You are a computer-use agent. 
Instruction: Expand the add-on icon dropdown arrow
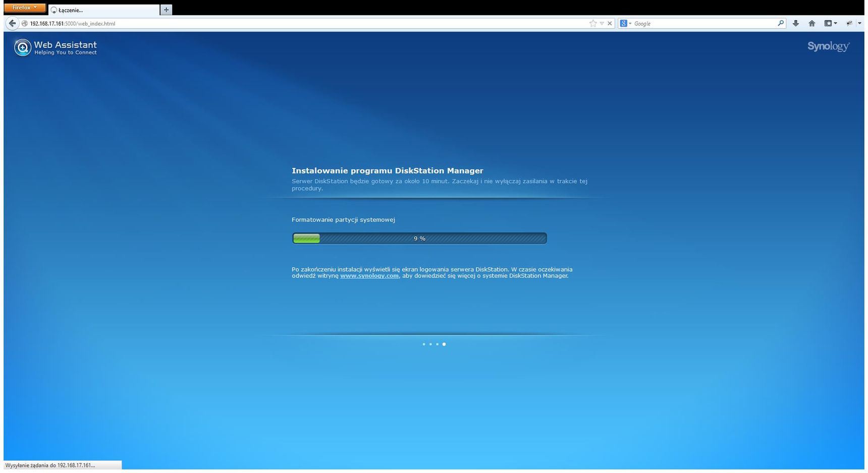click(860, 23)
